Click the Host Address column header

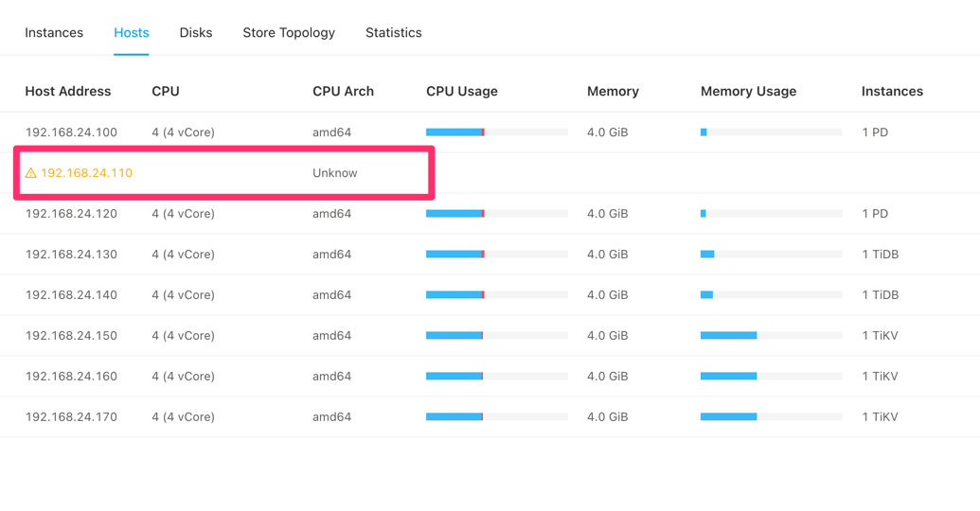tap(68, 92)
